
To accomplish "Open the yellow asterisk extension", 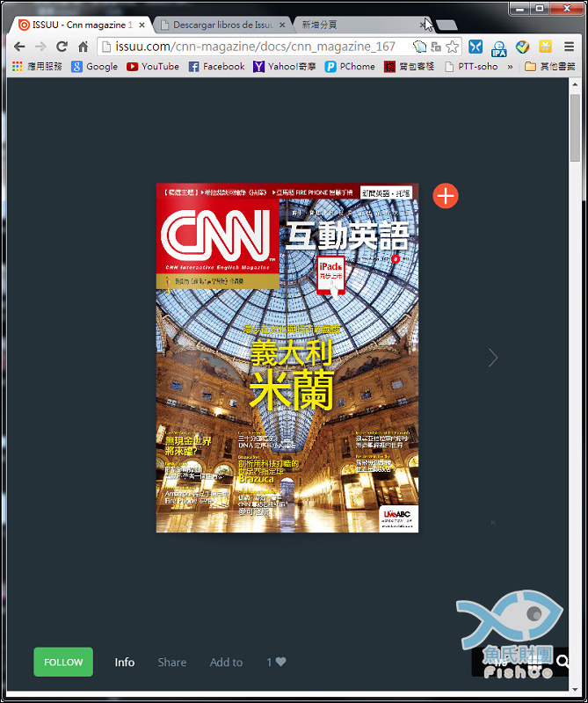I will tap(546, 47).
